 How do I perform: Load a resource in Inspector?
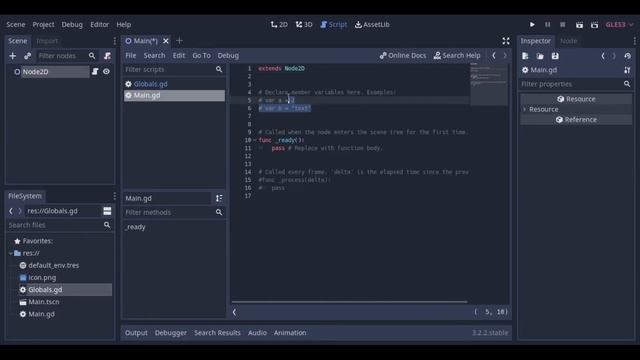click(540, 56)
